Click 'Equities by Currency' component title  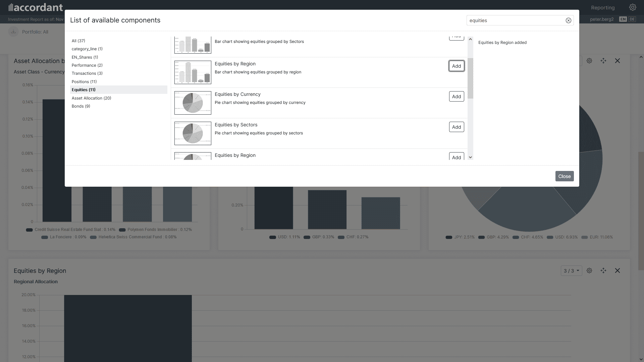[237, 94]
